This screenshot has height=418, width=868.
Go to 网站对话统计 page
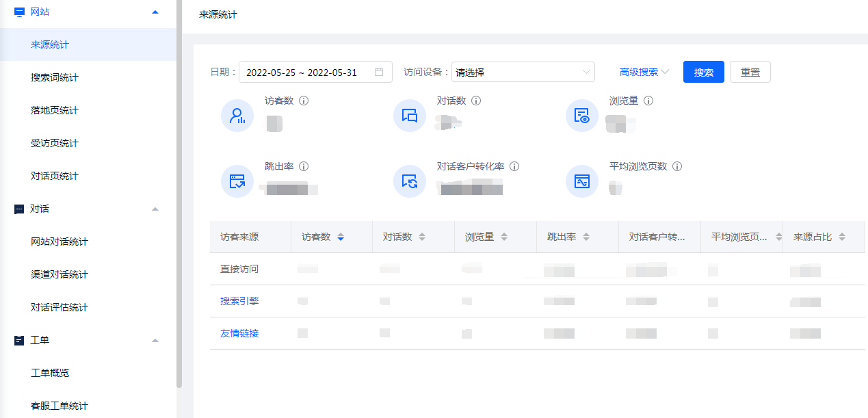[x=60, y=241]
